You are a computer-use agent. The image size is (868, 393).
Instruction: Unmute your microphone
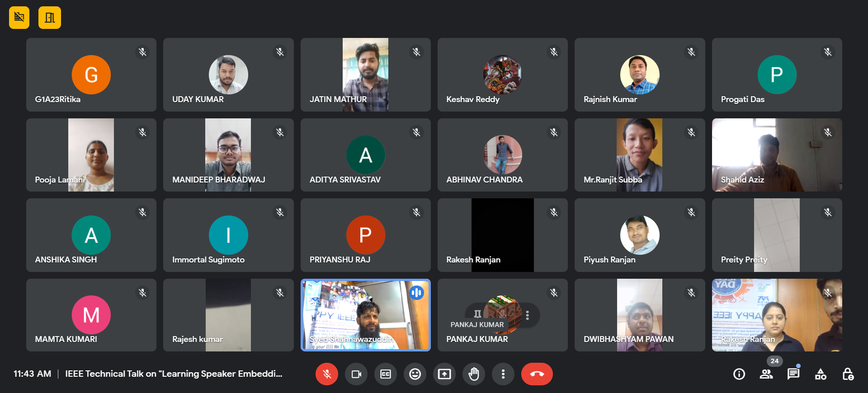(327, 374)
